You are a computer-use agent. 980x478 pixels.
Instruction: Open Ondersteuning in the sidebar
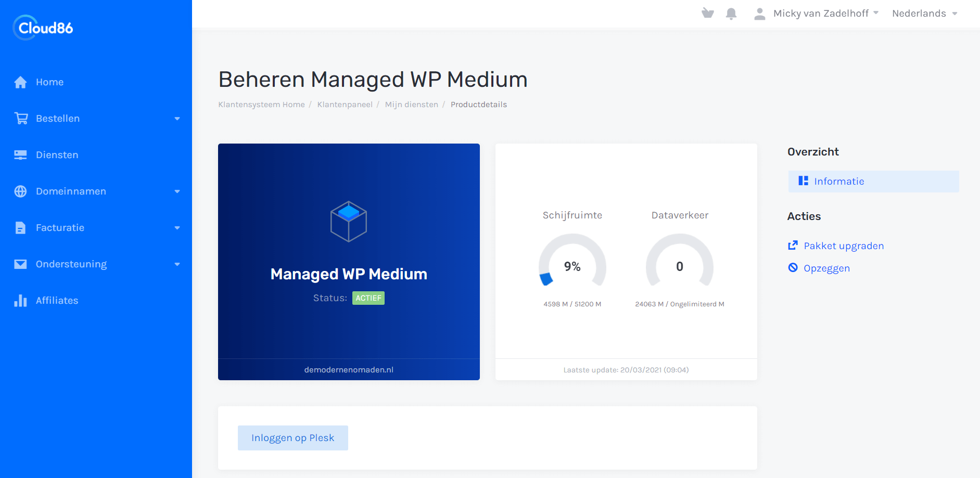point(71,264)
